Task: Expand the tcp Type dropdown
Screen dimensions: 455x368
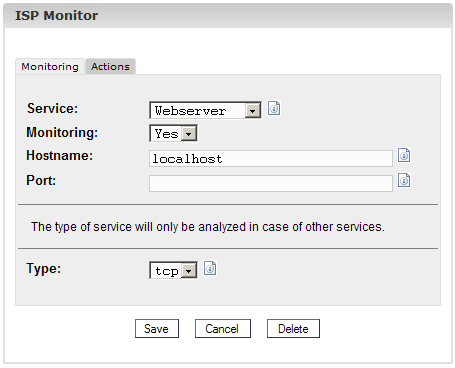Action: (173, 270)
